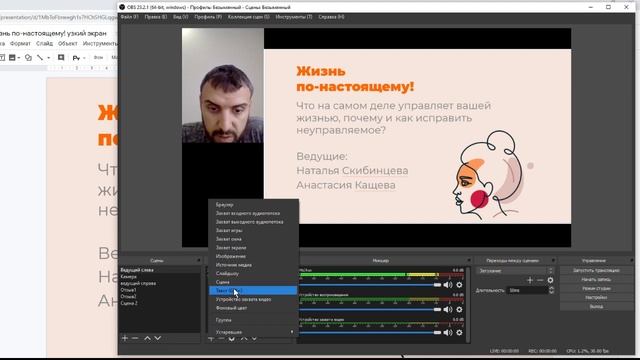Viewport: 640px width, 360px height.
Task: Mute the Mic/Aux channel speaker icon
Action: click(448, 285)
